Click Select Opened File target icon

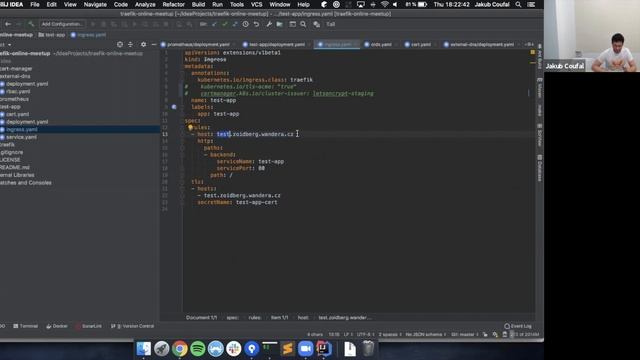point(120,44)
